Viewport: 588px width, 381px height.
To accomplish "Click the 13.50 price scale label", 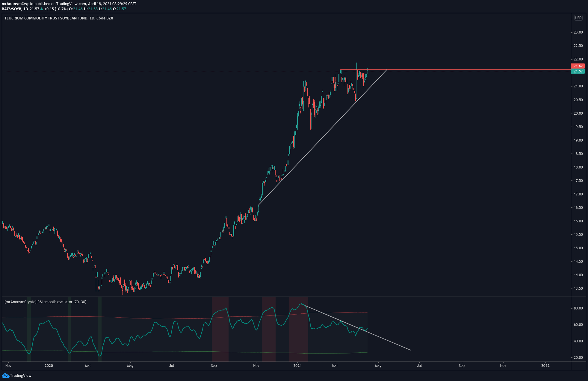I will click(578, 289).
